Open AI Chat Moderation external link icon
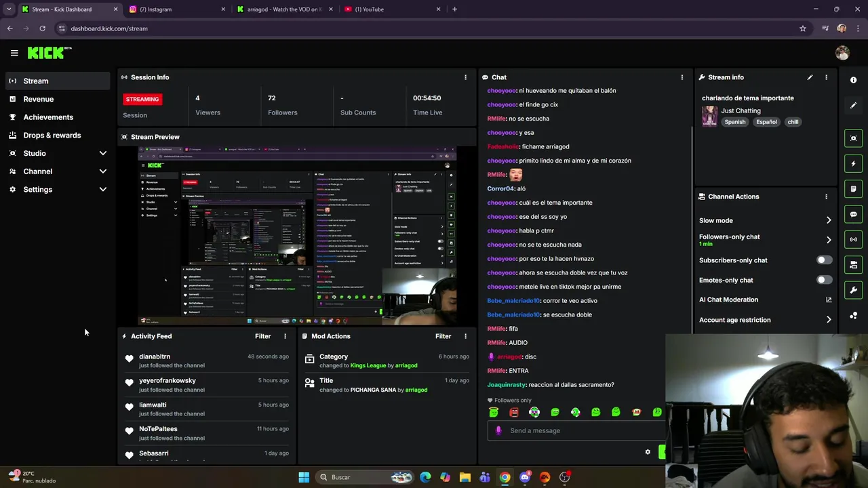 click(x=829, y=300)
